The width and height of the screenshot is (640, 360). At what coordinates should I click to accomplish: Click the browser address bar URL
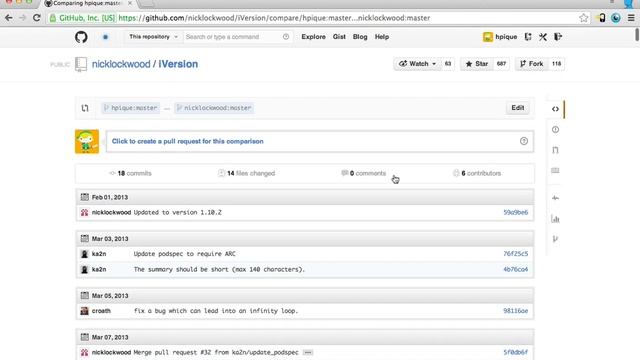[x=274, y=18]
